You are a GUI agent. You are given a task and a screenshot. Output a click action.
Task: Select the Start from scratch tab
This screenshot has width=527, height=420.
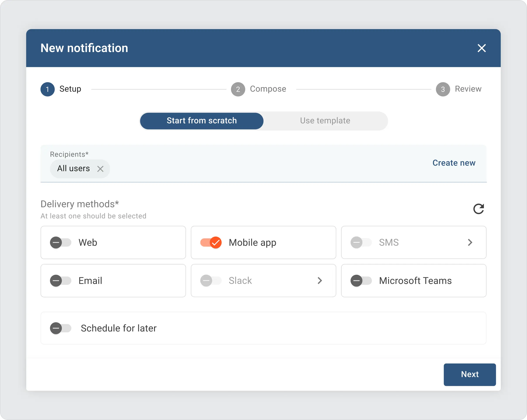201,121
